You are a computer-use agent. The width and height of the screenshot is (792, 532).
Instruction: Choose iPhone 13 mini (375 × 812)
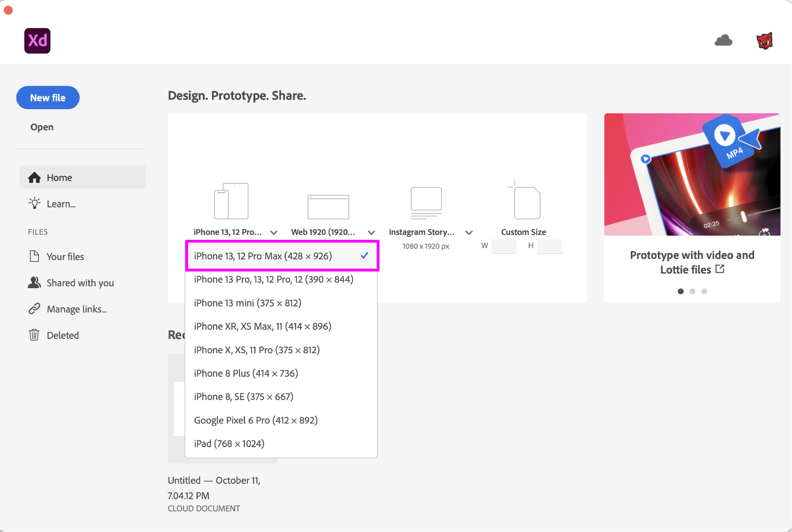(x=248, y=303)
